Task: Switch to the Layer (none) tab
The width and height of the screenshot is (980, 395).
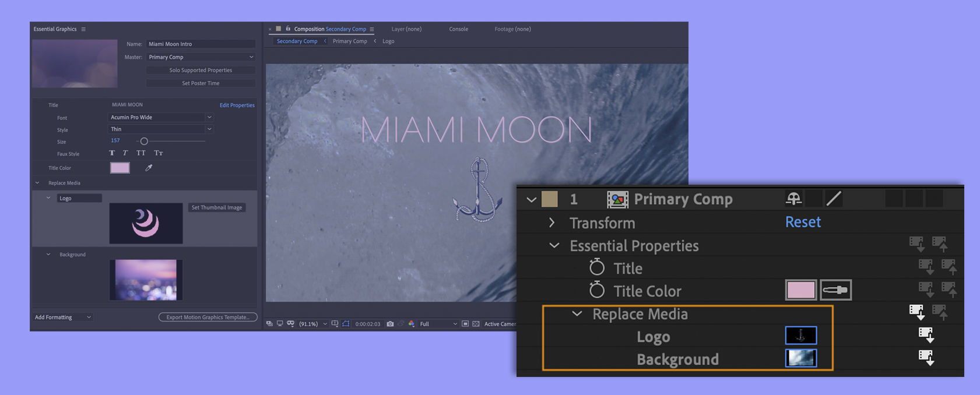Action: [406, 29]
